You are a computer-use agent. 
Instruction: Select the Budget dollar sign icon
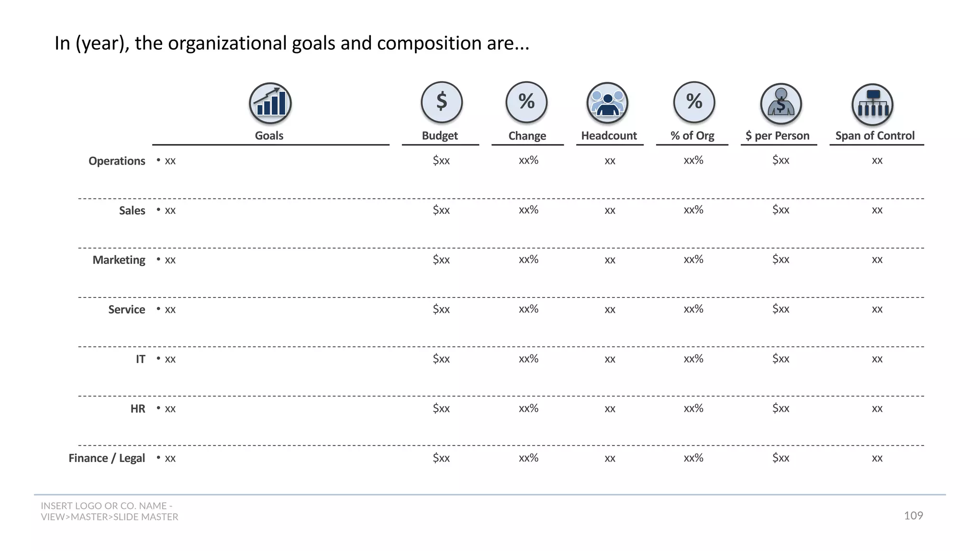tap(442, 102)
